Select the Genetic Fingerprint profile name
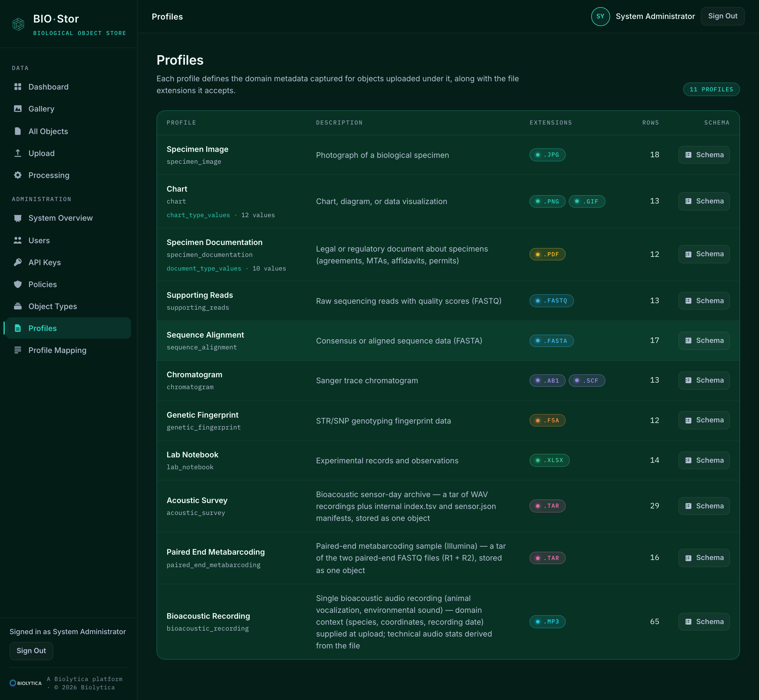The height and width of the screenshot is (700, 759). coord(202,415)
